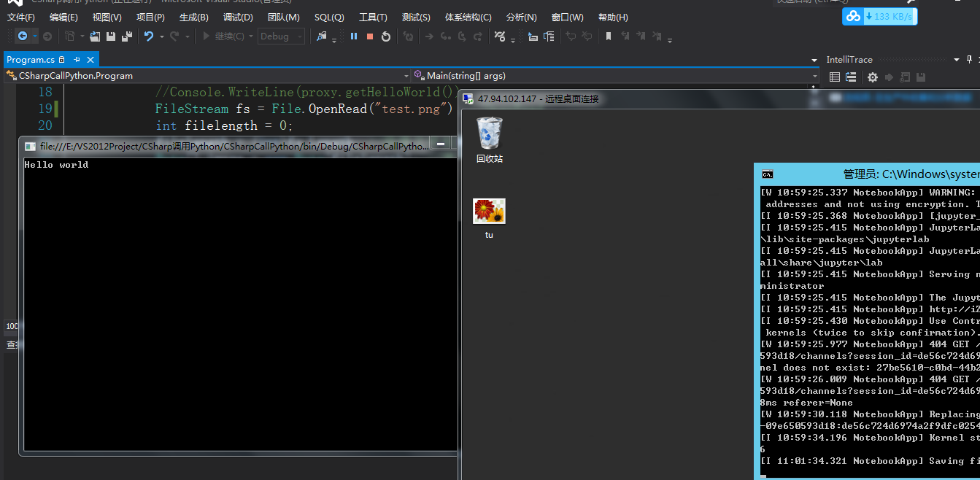Click the Clear Bookmarks toolbar icon
Image resolution: width=980 pixels, height=480 pixels.
tap(656, 36)
